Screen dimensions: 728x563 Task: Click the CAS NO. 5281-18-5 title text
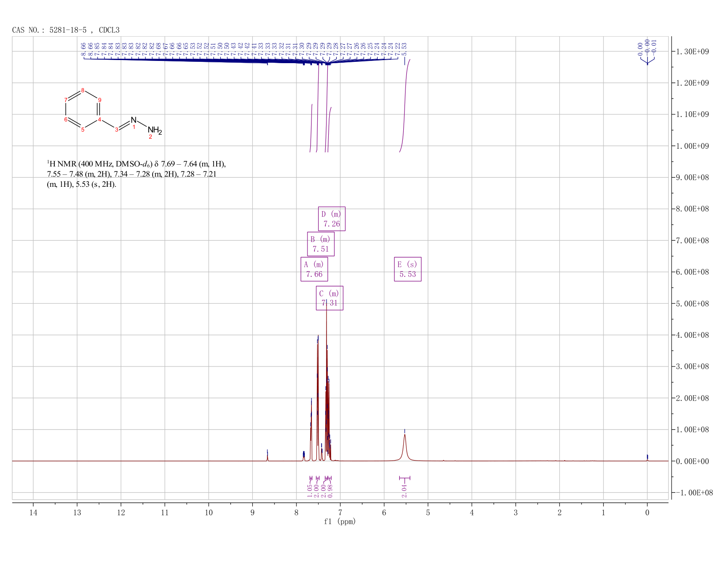65,30
